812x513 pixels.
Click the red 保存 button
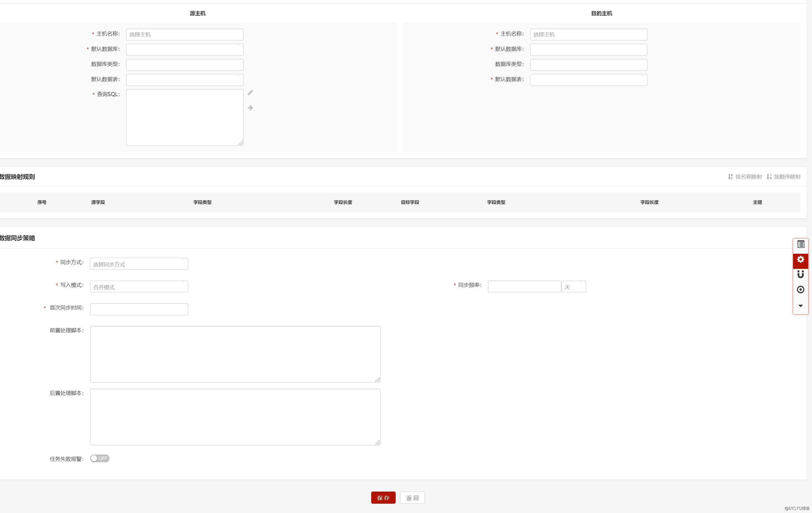pyautogui.click(x=383, y=497)
